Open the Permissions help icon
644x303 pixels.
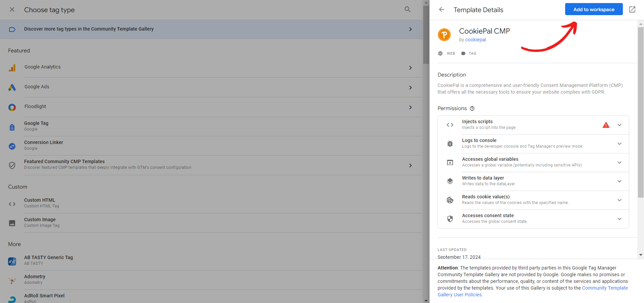click(x=472, y=108)
